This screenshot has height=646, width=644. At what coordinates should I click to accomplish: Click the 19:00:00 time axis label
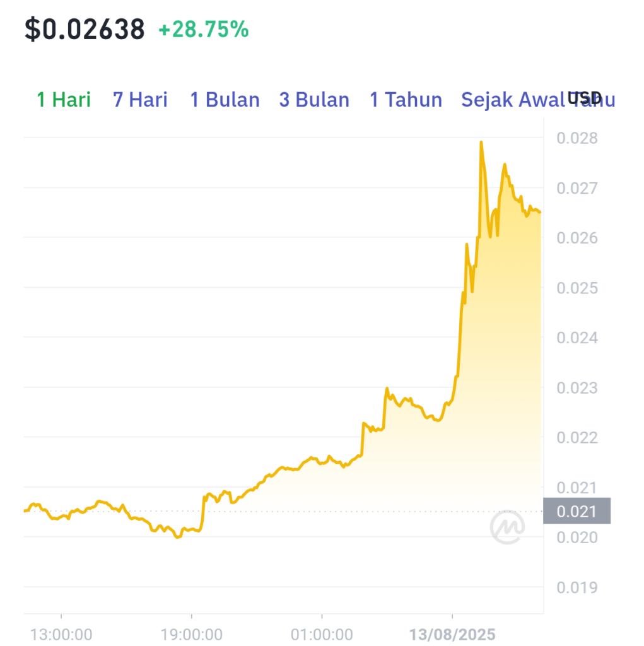[191, 635]
